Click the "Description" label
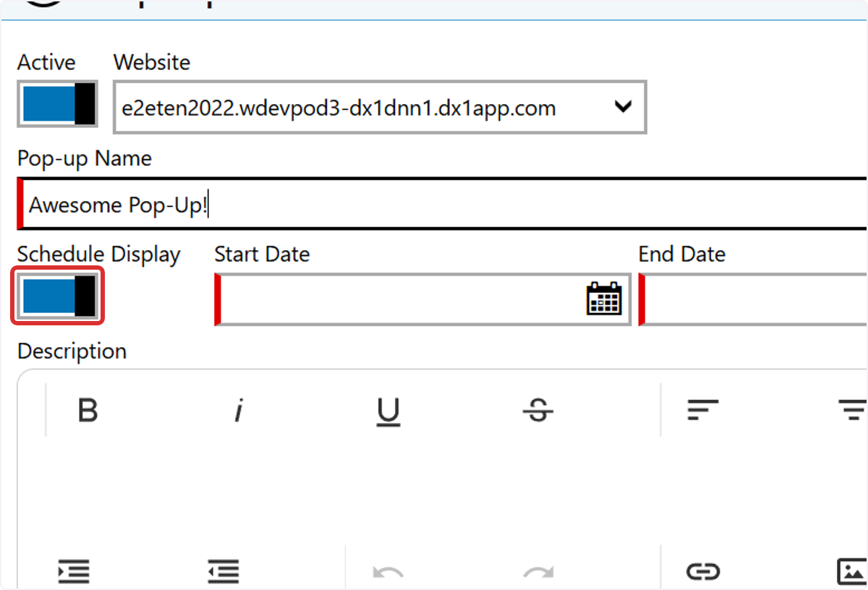 click(x=72, y=351)
